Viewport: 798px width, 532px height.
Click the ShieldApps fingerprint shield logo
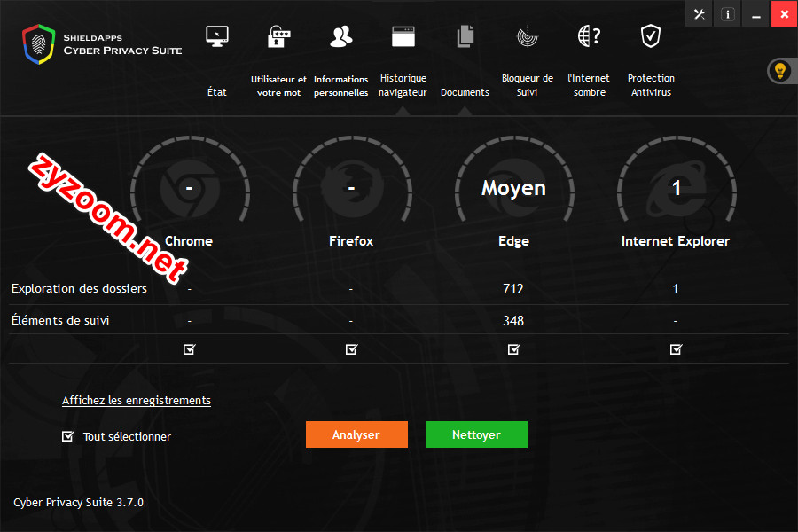pos(39,44)
